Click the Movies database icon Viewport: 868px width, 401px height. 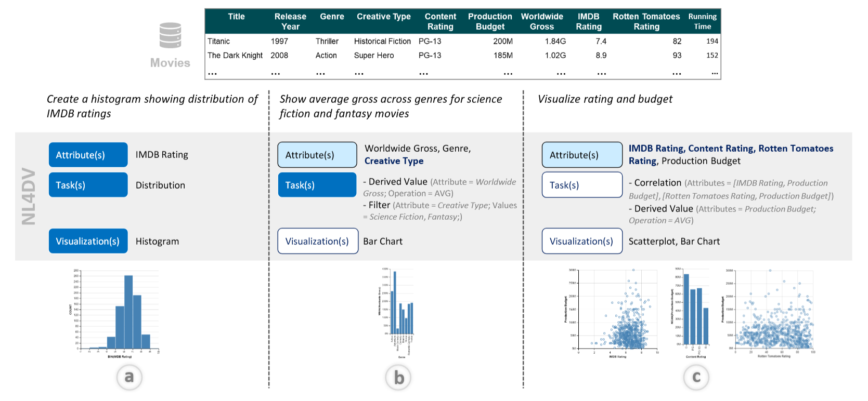click(170, 36)
